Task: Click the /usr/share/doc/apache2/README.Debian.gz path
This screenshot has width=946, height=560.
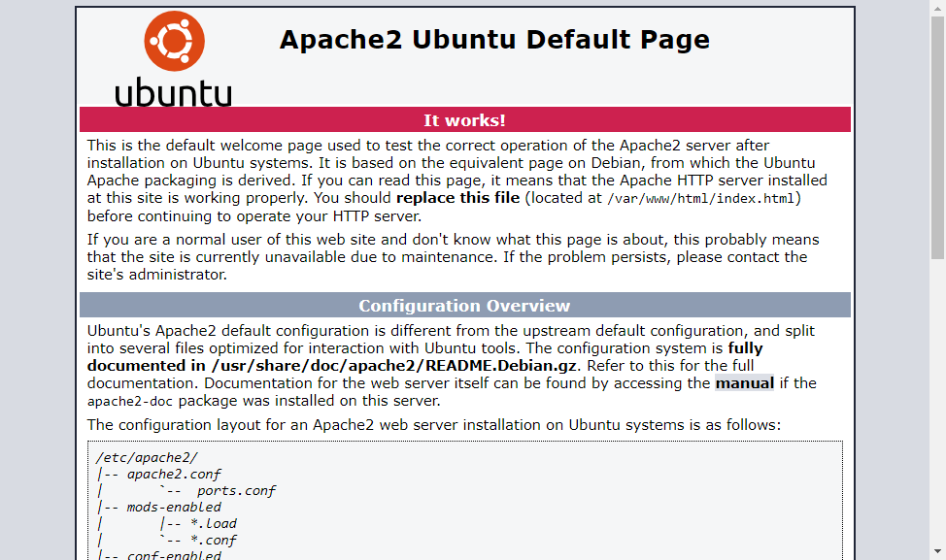Action: tap(393, 366)
